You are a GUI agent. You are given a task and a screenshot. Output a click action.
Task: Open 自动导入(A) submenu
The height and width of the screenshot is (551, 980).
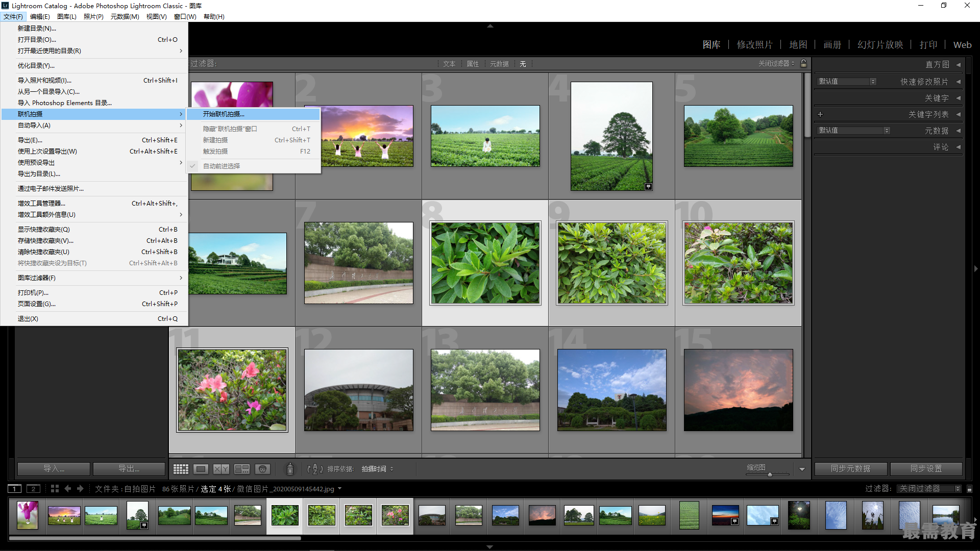pyautogui.click(x=94, y=126)
